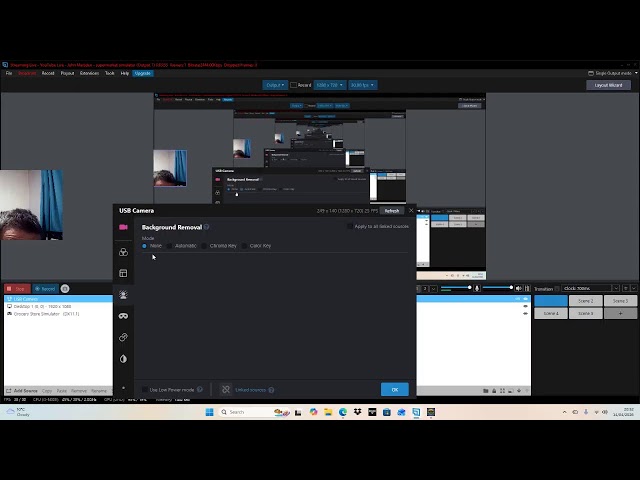
Task: Click the unlink sources icon
Action: tap(226, 389)
